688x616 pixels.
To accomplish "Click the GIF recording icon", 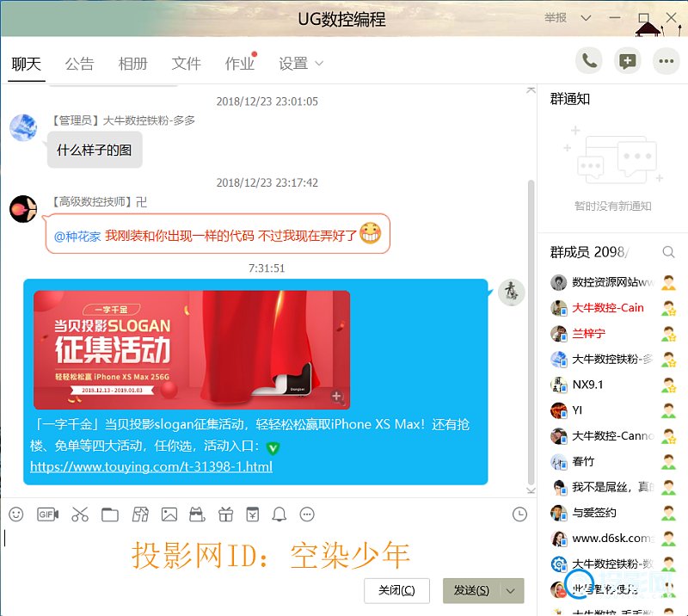I will pos(47,514).
